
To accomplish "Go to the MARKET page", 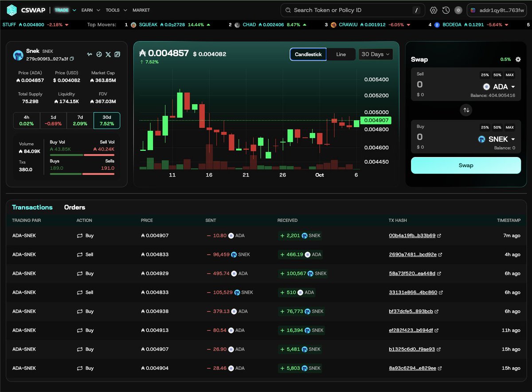I will 141,10.
